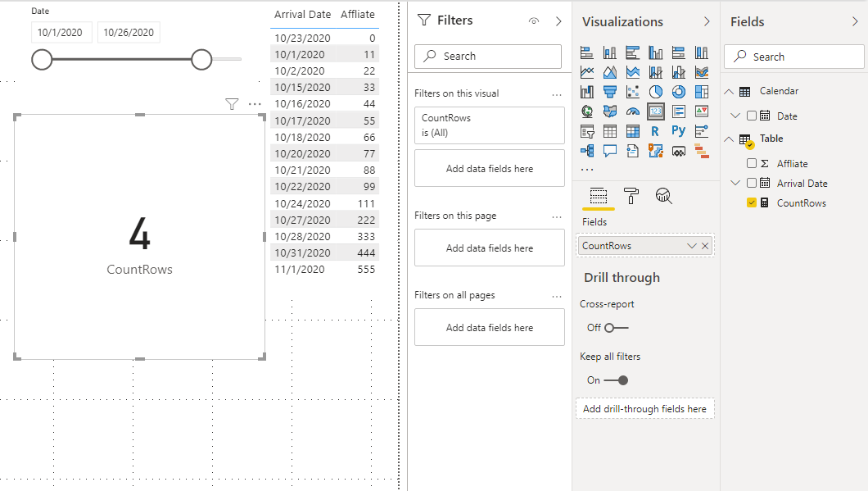Select the line chart visual

(x=587, y=72)
